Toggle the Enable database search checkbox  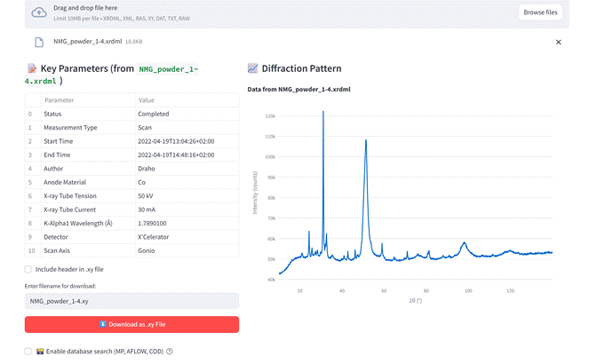pyautogui.click(x=28, y=352)
